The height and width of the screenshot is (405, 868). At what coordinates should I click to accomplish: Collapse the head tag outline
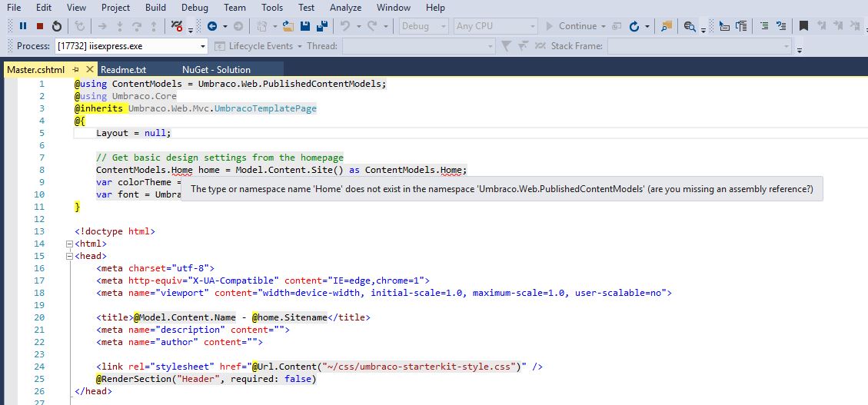[x=69, y=256]
